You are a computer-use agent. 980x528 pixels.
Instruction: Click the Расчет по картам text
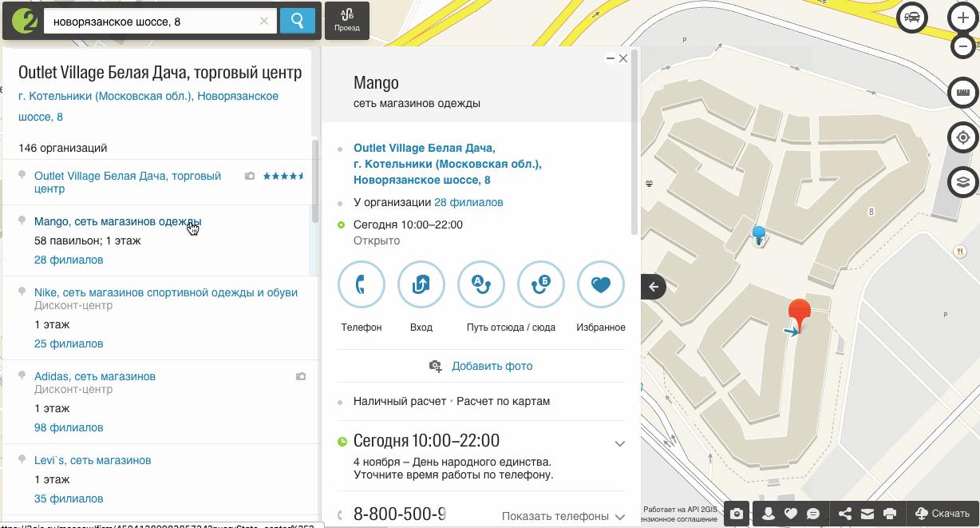(503, 401)
